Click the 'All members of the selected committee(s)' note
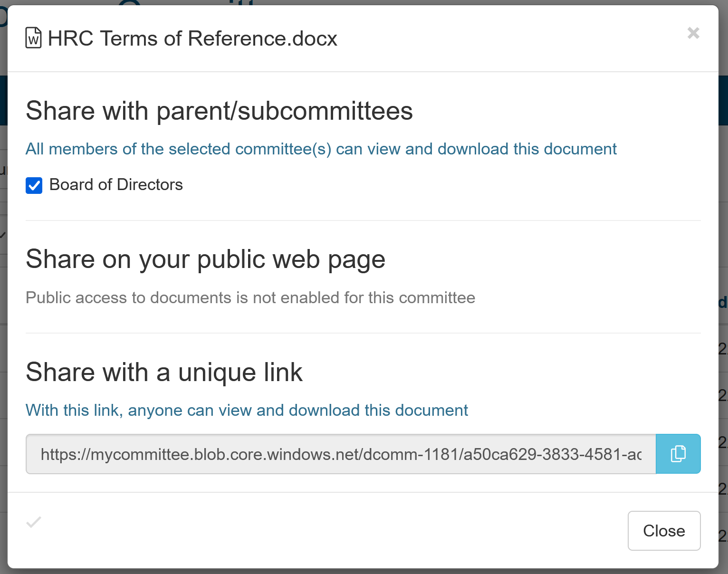Image resolution: width=728 pixels, height=574 pixels. pyautogui.click(x=321, y=149)
